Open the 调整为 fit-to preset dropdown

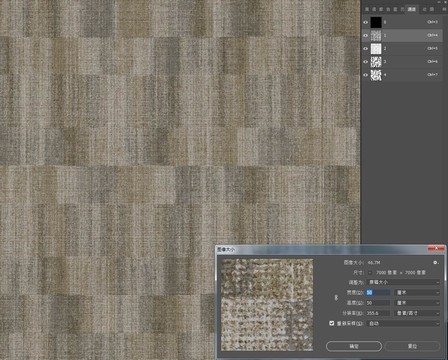403,282
